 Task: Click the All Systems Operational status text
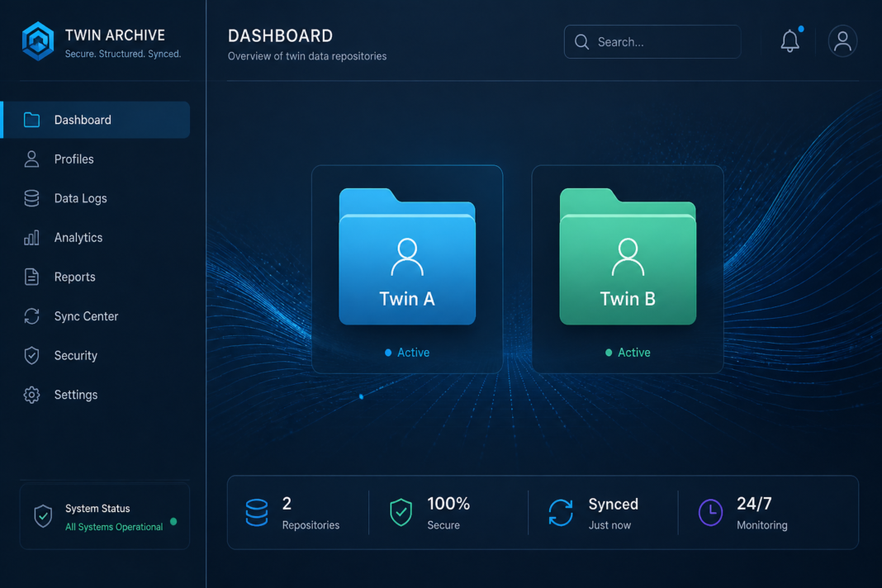coord(114,527)
